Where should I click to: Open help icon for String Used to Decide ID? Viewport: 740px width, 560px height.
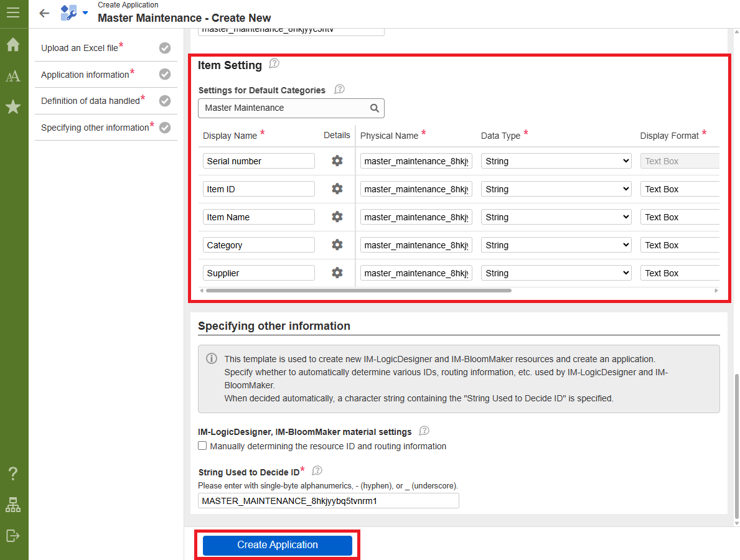coord(317,470)
